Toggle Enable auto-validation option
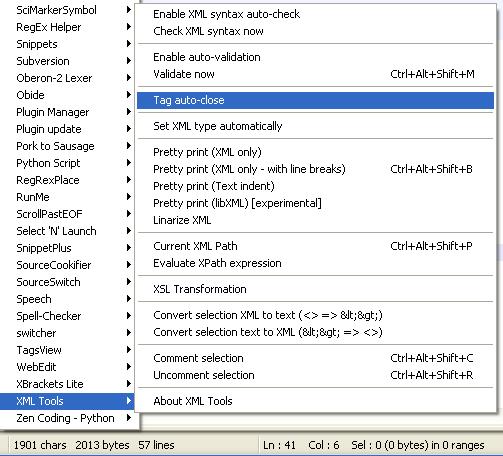Screen dimensions: 503x456 pyautogui.click(x=315, y=57)
